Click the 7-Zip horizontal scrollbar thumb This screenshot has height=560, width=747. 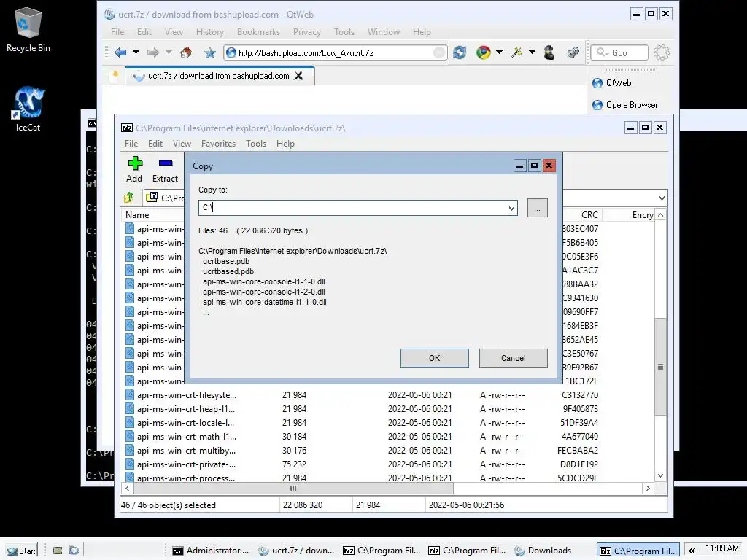click(293, 489)
